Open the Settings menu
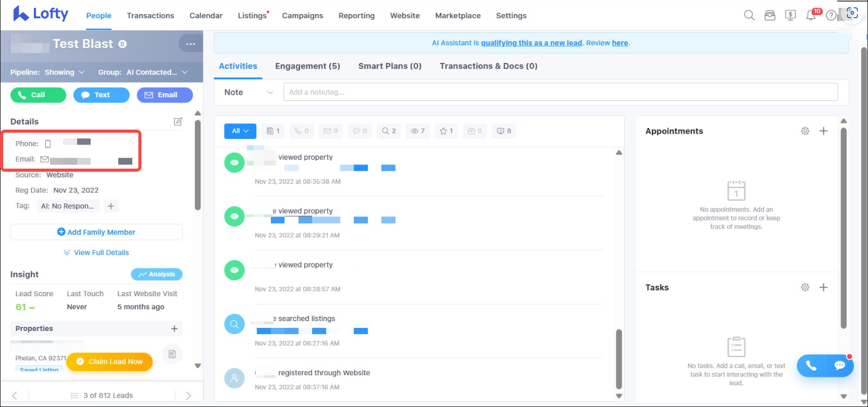868x407 pixels. 511,16
